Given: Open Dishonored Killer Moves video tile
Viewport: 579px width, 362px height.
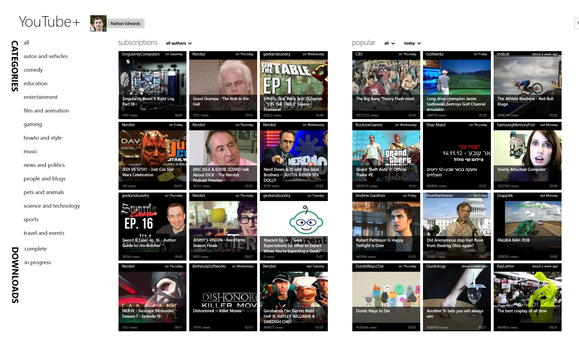Looking at the screenshot, I should 223,297.
